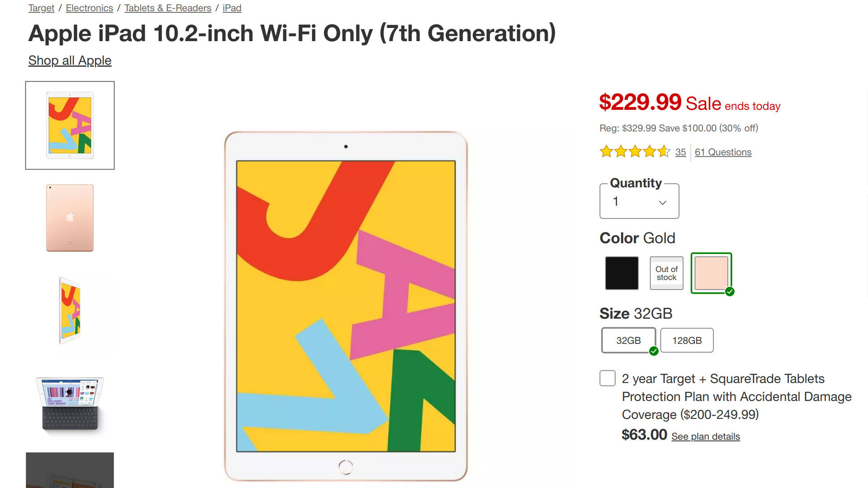
Task: Show the iPad side-angle thumbnail
Action: (x=70, y=311)
